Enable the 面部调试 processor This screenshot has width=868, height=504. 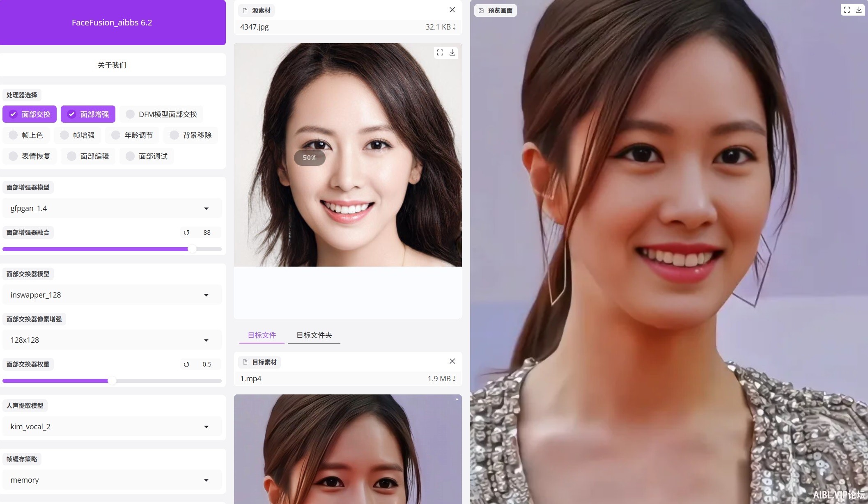tap(147, 156)
